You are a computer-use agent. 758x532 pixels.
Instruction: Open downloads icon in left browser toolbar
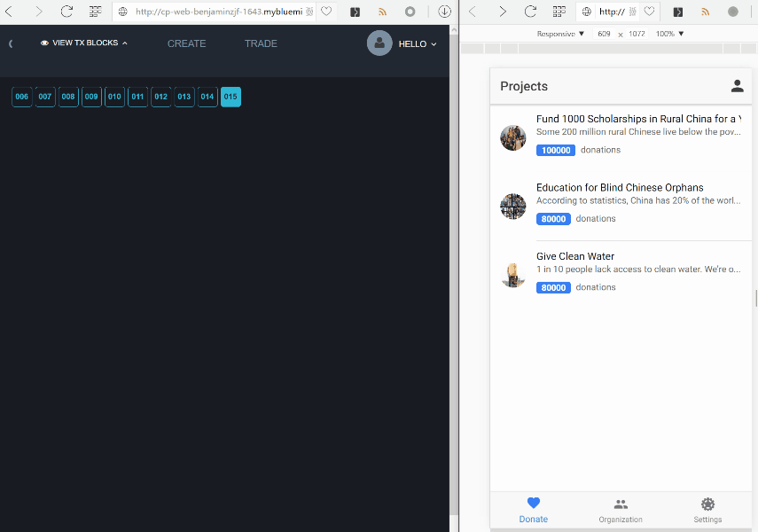(445, 12)
